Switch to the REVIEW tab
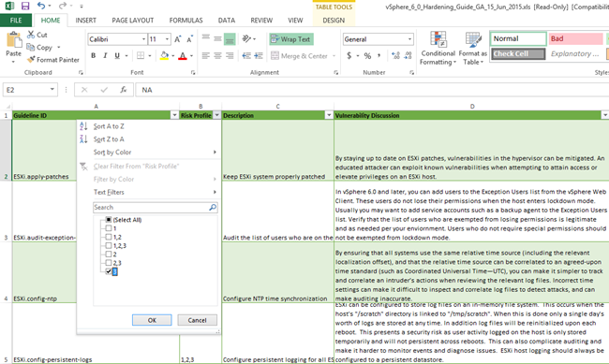The width and height of the screenshot is (609, 364). click(261, 21)
